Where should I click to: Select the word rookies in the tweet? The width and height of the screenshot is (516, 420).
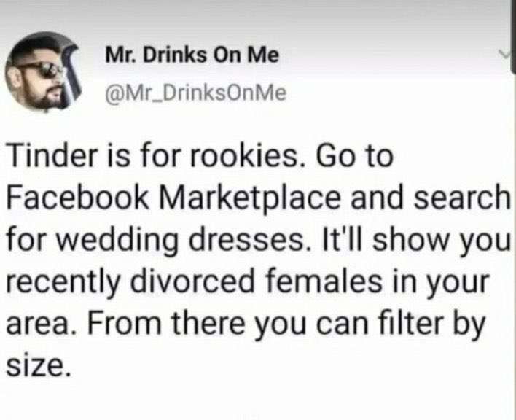(x=232, y=157)
